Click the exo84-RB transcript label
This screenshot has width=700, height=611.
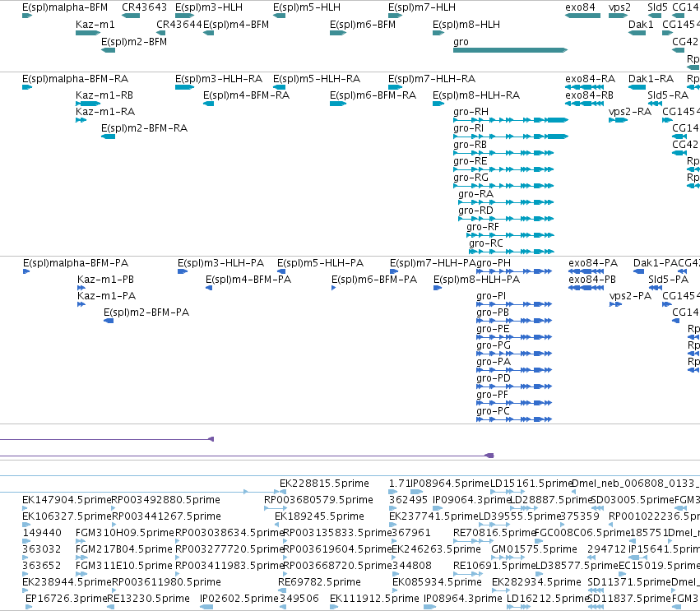point(589,95)
